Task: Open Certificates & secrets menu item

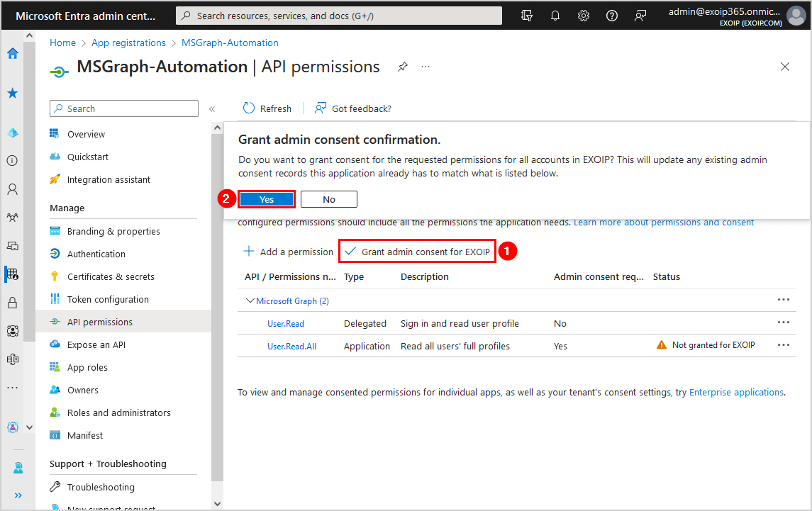Action: pyautogui.click(x=111, y=276)
